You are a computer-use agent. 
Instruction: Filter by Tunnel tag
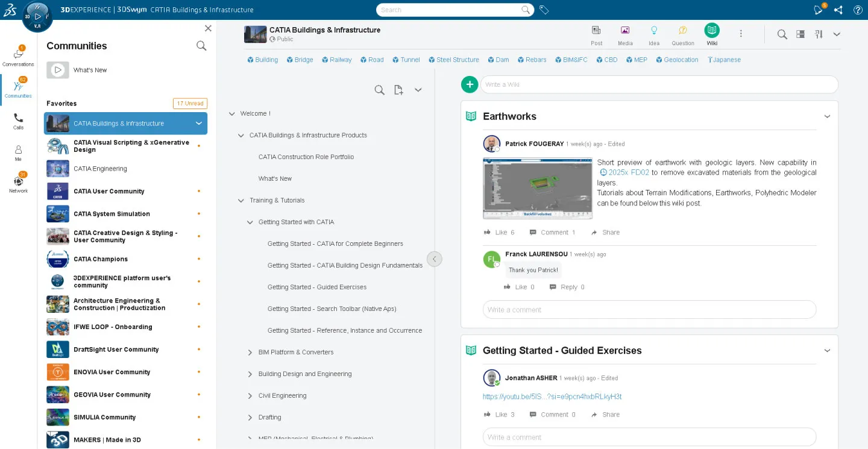point(406,60)
